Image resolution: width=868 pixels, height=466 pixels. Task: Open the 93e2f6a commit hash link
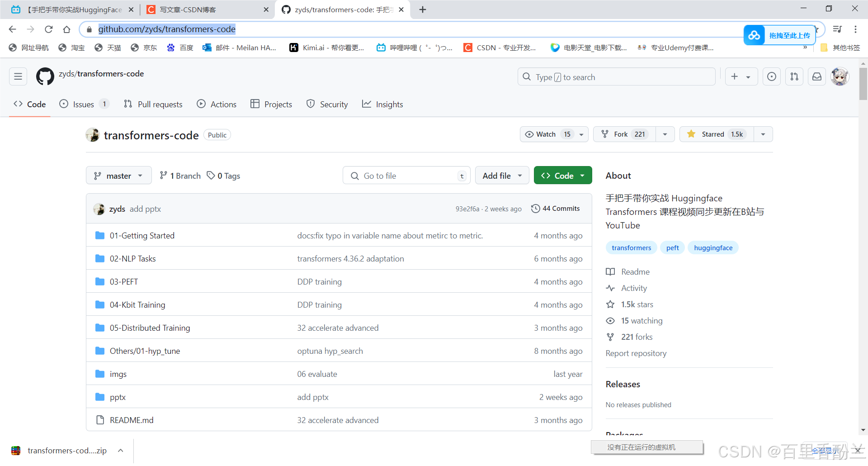(467, 209)
